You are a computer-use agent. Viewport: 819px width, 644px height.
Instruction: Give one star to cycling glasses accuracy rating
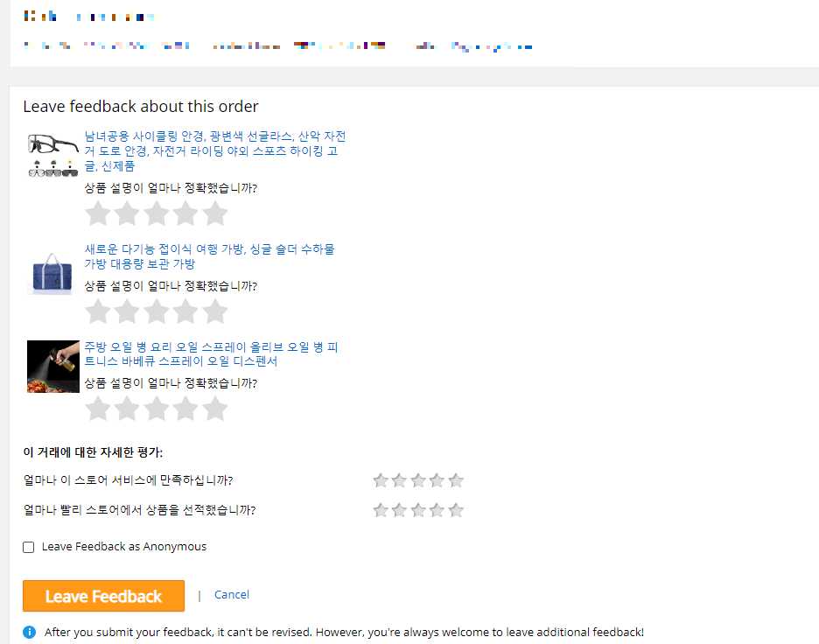pos(98,213)
